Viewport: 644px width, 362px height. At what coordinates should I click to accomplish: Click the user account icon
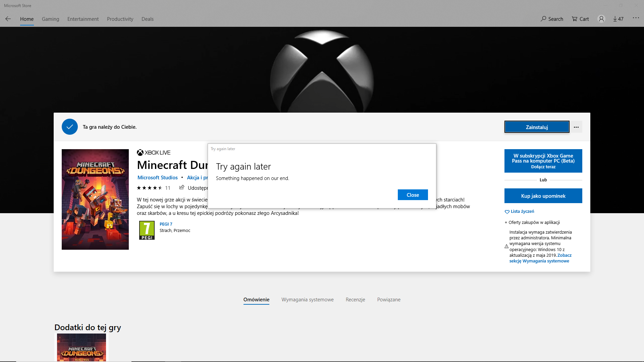coord(601,18)
